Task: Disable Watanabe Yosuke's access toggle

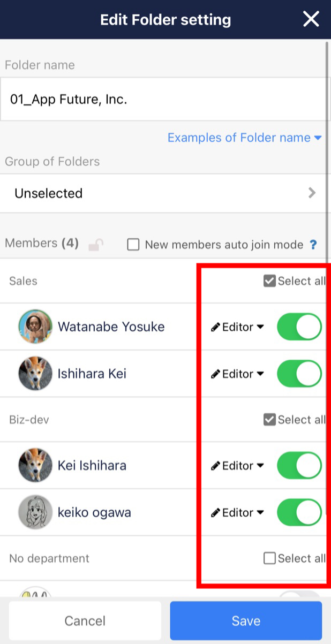Action: coord(299,327)
